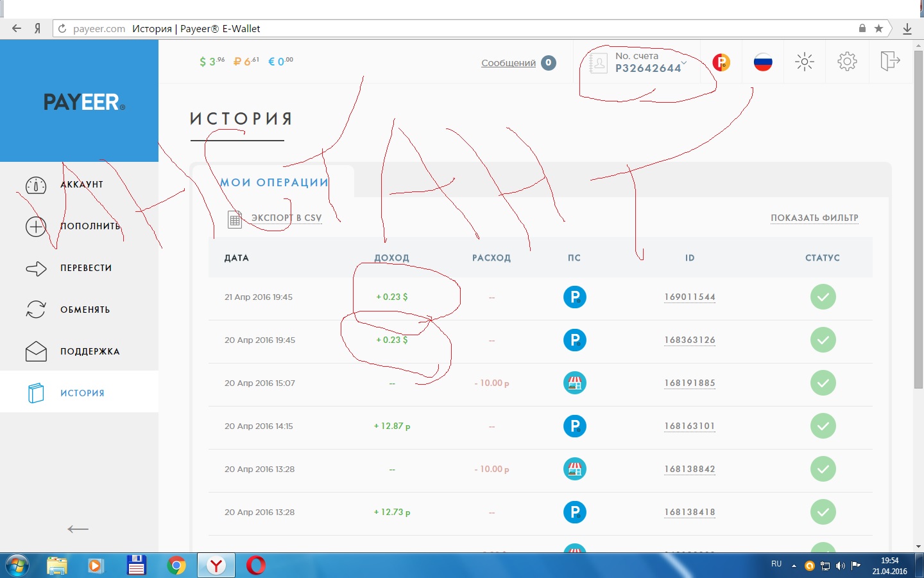Click the ruble balance 6.61

(246, 62)
